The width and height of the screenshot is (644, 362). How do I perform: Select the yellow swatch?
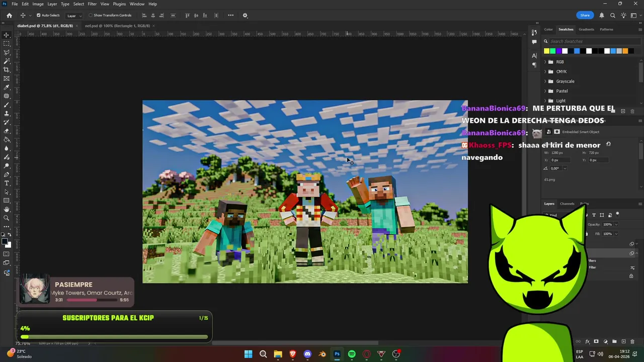coord(546,51)
